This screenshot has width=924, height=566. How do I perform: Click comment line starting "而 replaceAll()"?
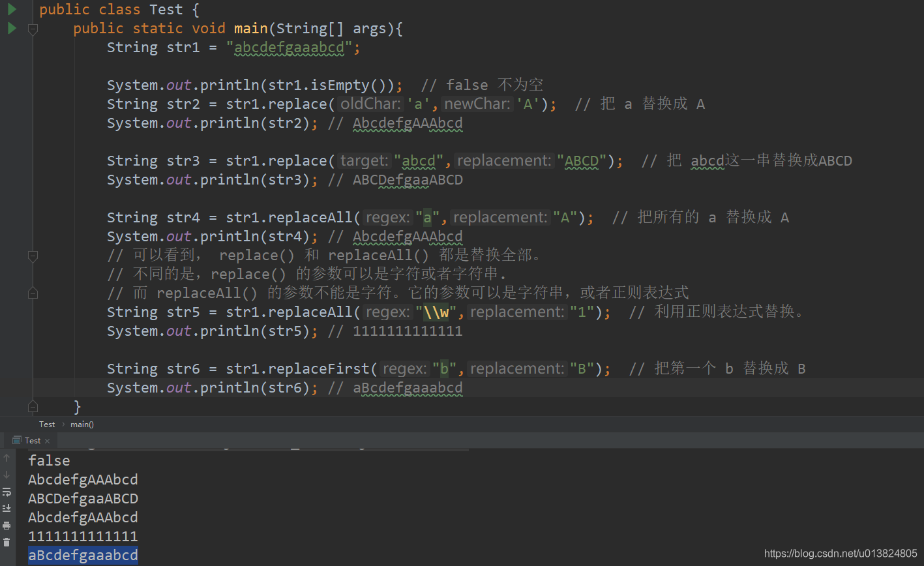[x=398, y=293]
